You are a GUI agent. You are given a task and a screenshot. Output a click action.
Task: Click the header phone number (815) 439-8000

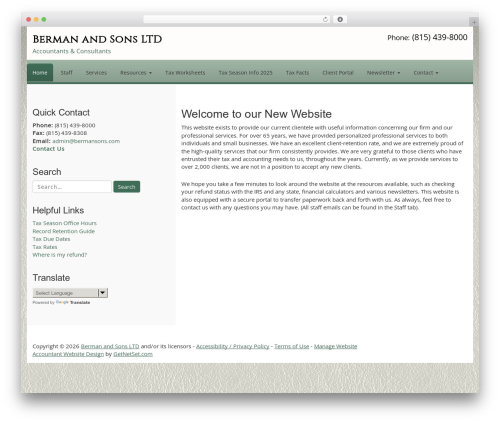439,37
